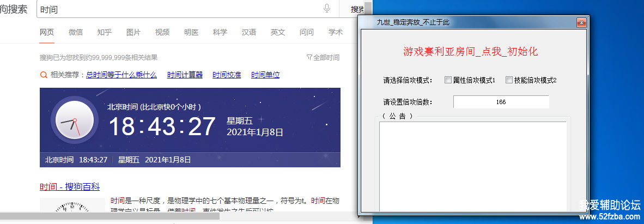
Task: Click the 搜狗 search button
Action: [353, 9]
